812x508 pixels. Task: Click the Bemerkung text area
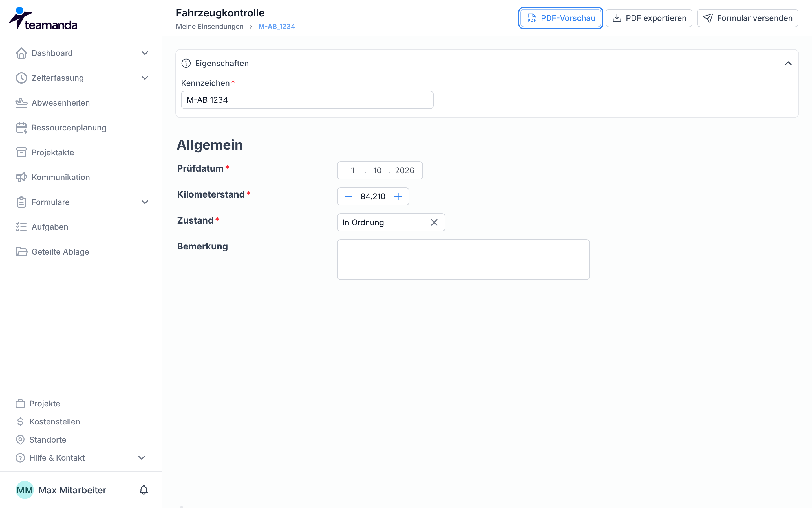[x=463, y=260]
